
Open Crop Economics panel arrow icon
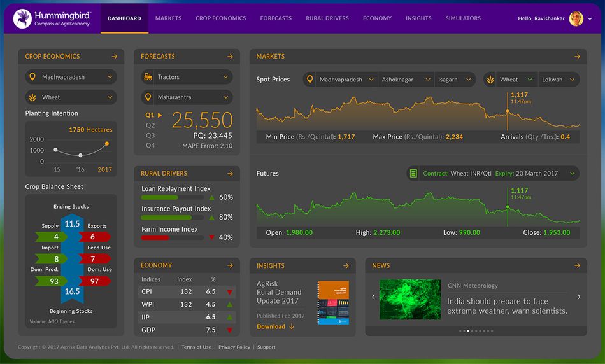pos(115,57)
